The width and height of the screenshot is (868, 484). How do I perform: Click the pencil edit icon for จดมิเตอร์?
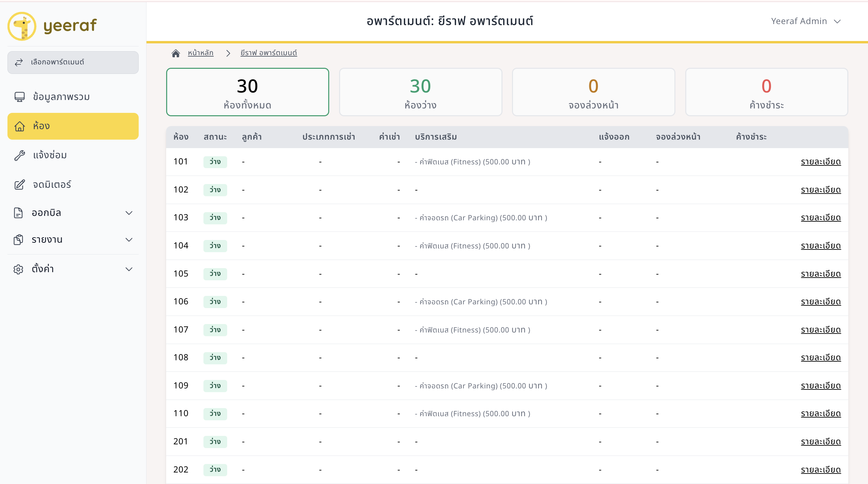coord(20,185)
